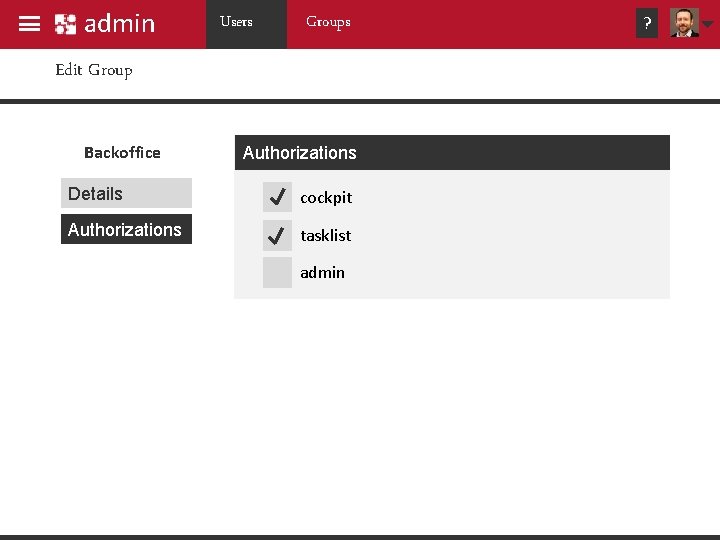
Task: Enable the admin authorization checkbox
Action: point(277,273)
